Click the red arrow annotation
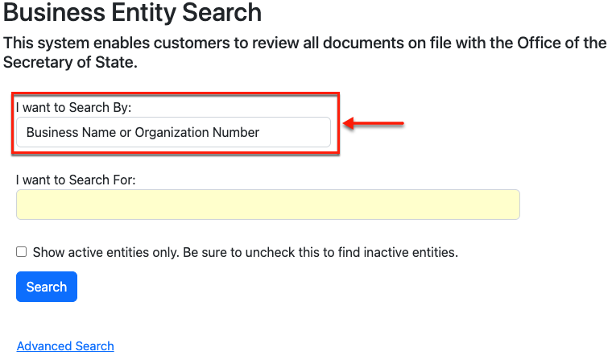 point(373,123)
